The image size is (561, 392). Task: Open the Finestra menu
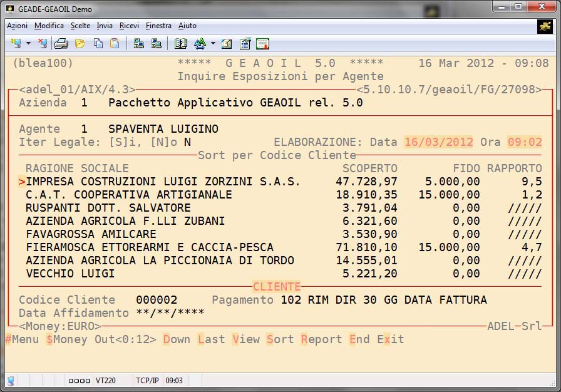pos(158,26)
